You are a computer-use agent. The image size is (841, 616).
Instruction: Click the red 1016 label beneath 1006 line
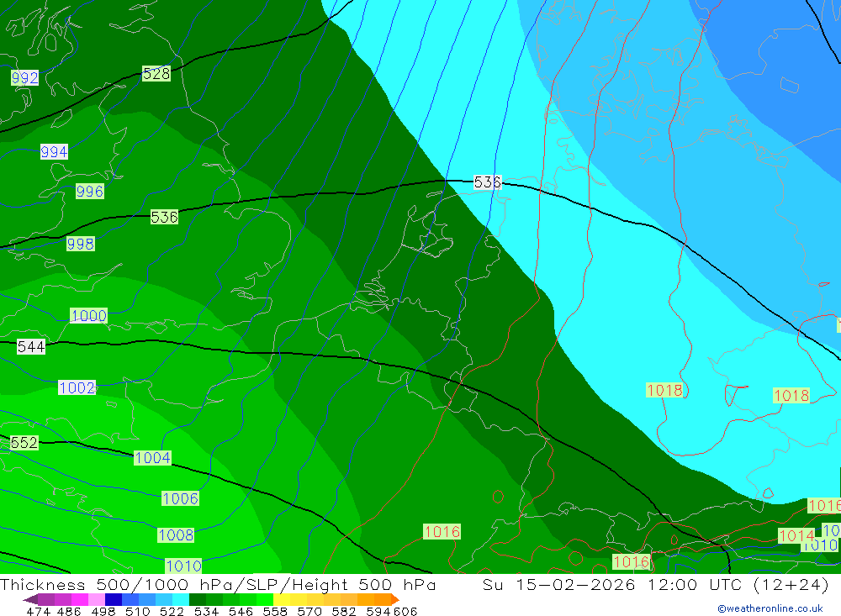point(442,531)
